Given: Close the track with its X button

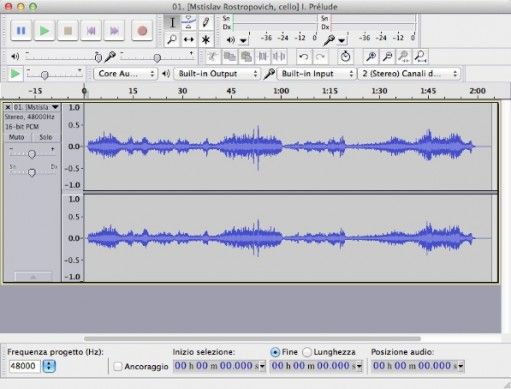Looking at the screenshot, I should click(8, 107).
